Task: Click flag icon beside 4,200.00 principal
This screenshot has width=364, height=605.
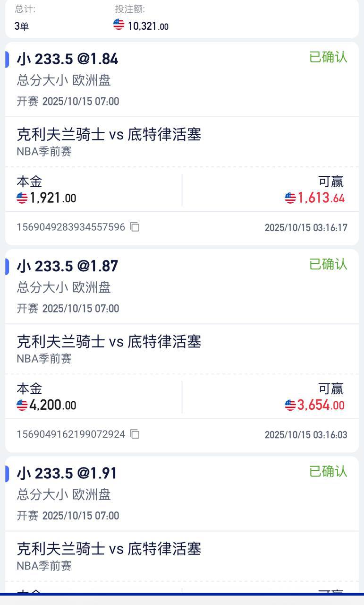Action: (22, 405)
